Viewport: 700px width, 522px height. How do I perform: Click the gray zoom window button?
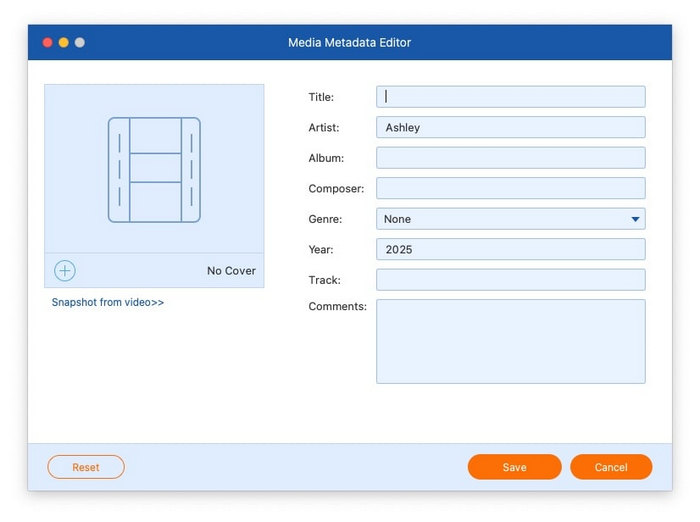pos(80,43)
